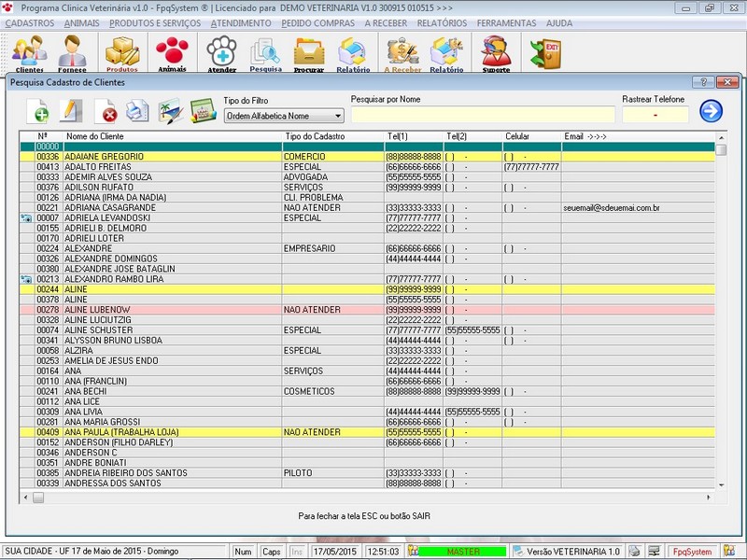Select the ADRIANA CASAGRANDE row
The width and height of the screenshot is (747, 560).
point(367,207)
